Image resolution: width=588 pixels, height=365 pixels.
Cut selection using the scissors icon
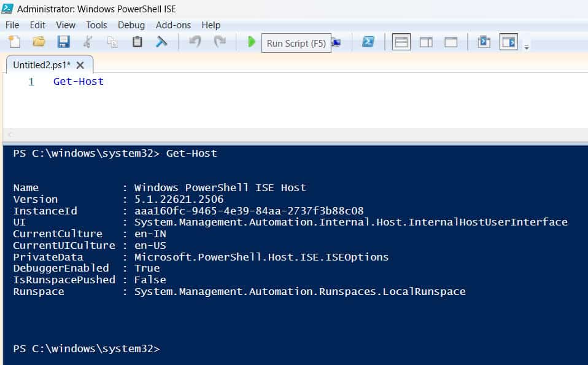pyautogui.click(x=88, y=42)
